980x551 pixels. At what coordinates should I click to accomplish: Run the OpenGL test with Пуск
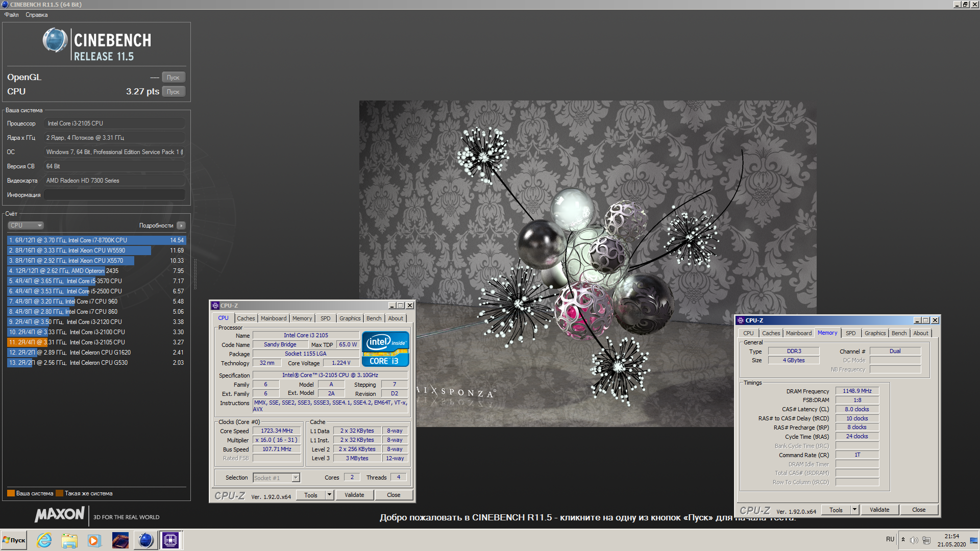pyautogui.click(x=174, y=78)
